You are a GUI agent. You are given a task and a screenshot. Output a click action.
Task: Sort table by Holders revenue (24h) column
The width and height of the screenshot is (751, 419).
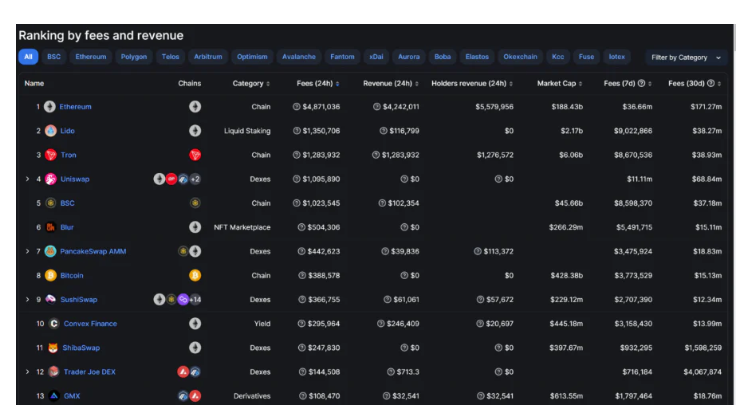(472, 83)
